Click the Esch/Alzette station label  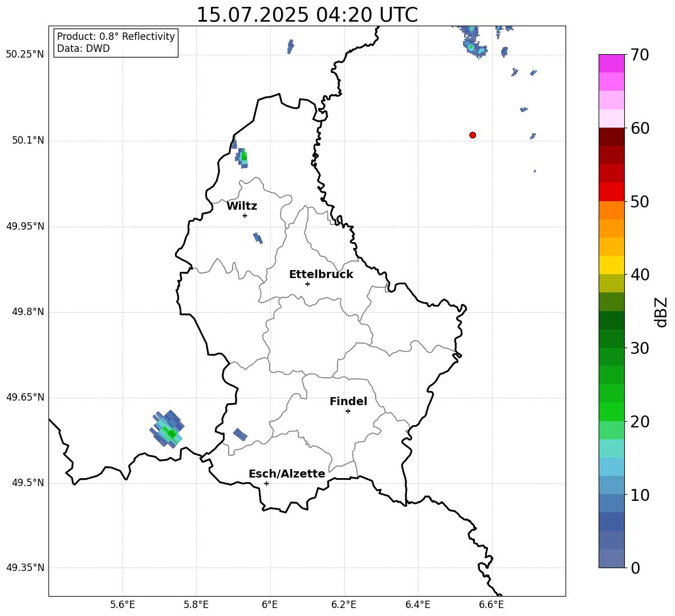(x=287, y=474)
